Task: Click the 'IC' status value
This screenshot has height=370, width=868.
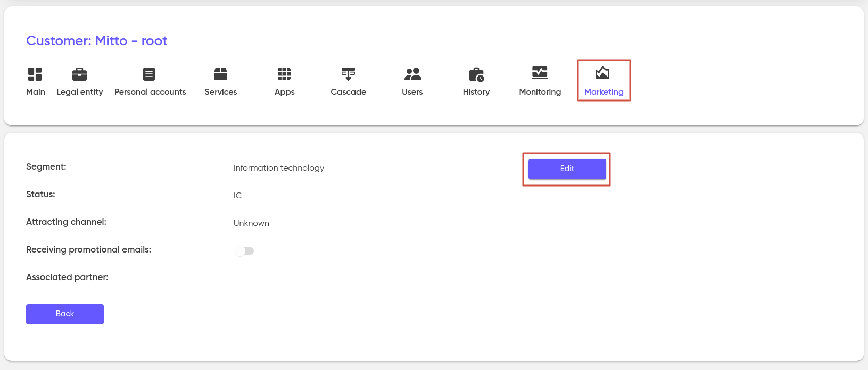Action: pos(238,196)
